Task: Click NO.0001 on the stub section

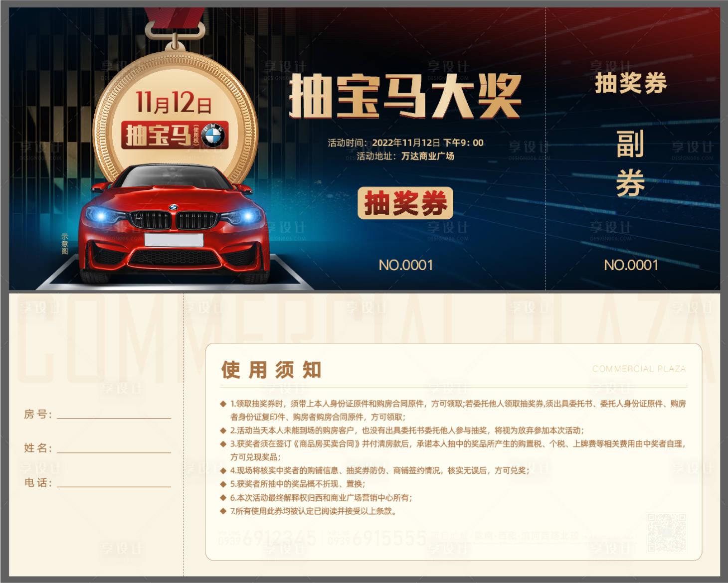Action: coord(631,265)
